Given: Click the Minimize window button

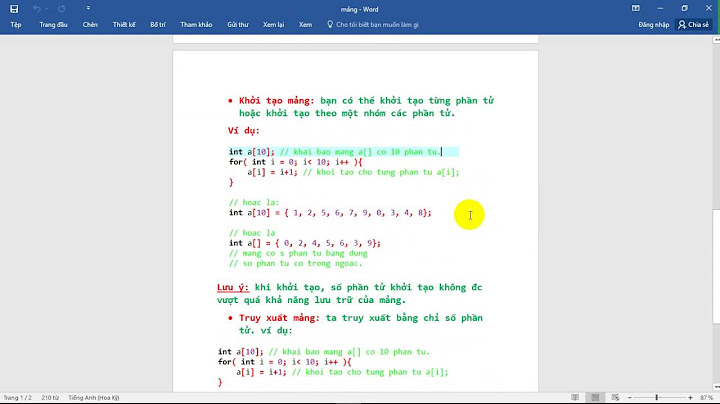Looking at the screenshot, I should tap(660, 8).
